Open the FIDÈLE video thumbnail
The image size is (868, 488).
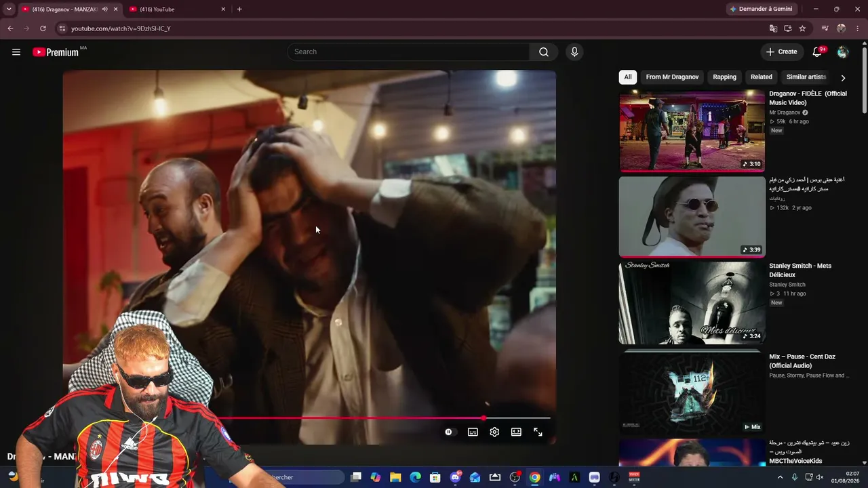[692, 131]
